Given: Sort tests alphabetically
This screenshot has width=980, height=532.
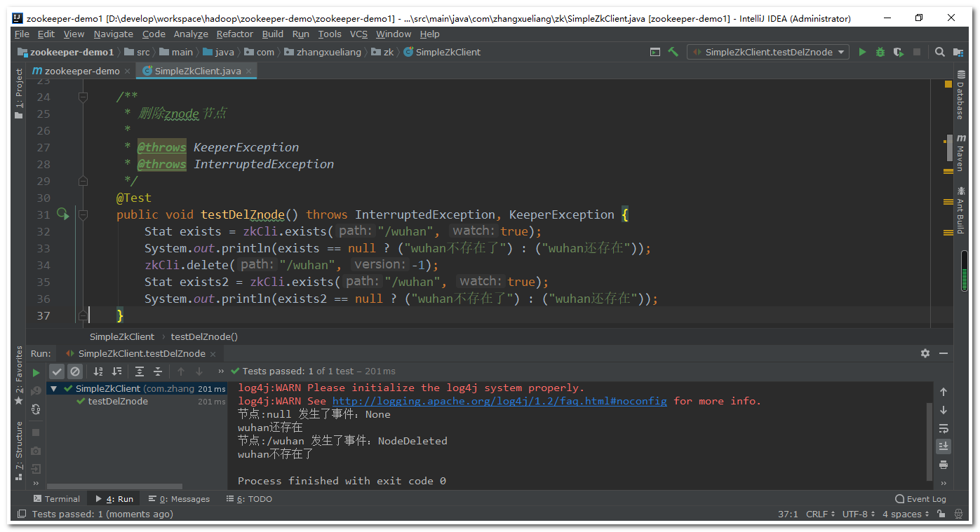Looking at the screenshot, I should (98, 371).
